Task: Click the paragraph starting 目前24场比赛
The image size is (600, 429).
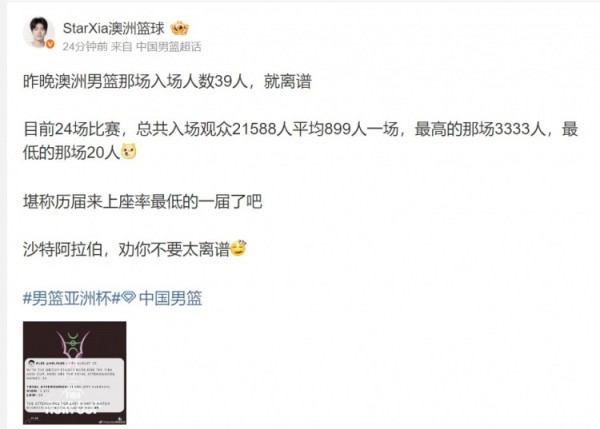Action: click(300, 140)
